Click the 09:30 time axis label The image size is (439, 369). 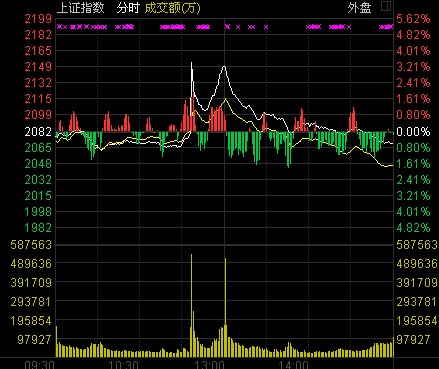point(40,365)
